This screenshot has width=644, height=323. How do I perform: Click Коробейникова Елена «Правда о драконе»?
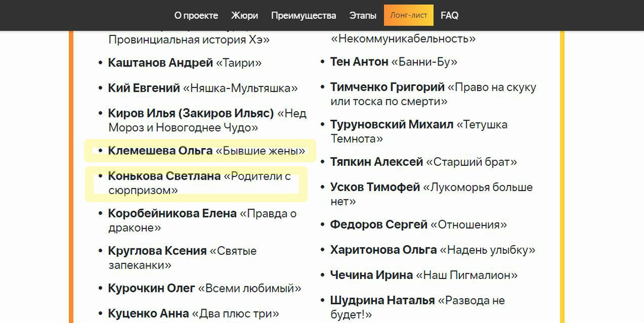[x=202, y=220]
